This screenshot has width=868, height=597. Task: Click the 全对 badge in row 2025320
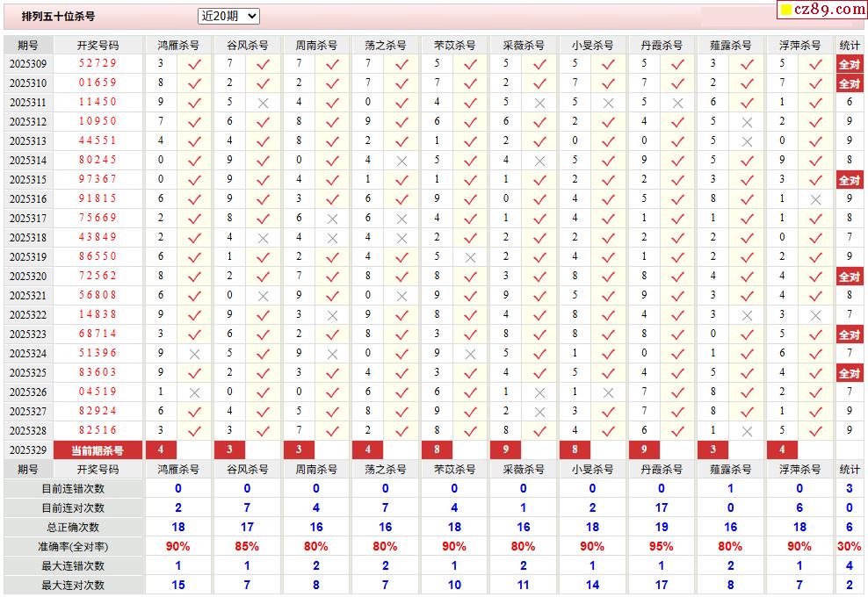(849, 277)
